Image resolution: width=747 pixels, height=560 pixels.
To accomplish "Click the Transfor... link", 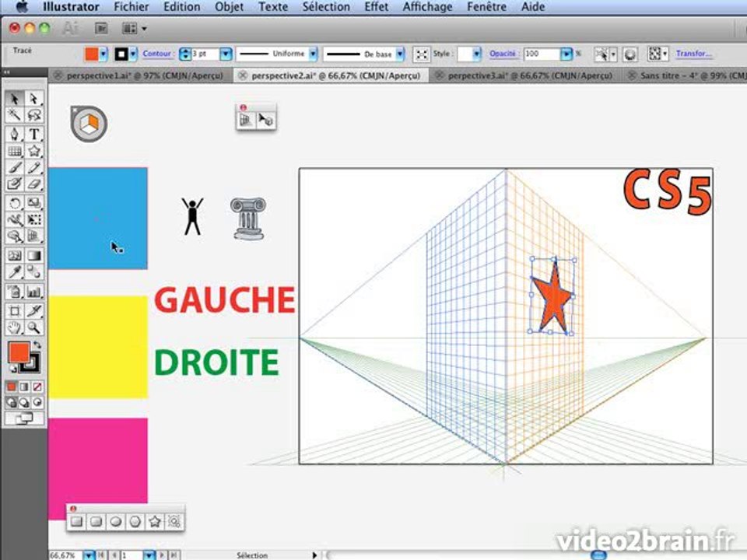I will pyautogui.click(x=693, y=54).
